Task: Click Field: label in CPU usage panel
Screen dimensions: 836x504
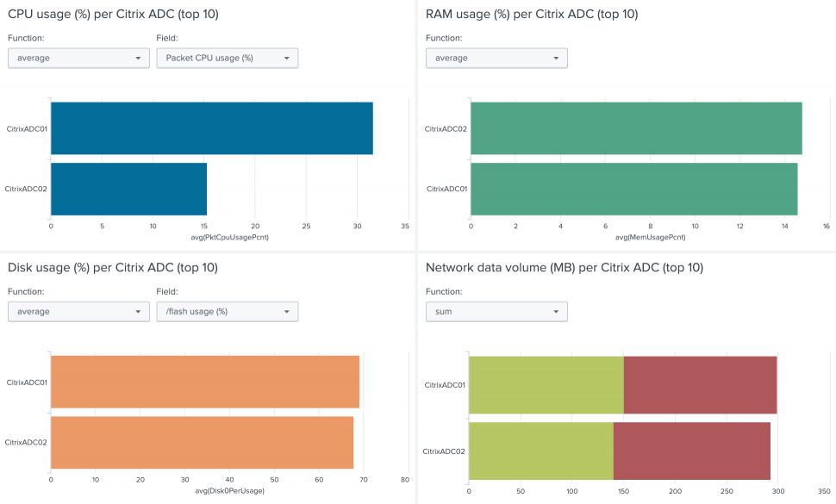Action: (167, 38)
